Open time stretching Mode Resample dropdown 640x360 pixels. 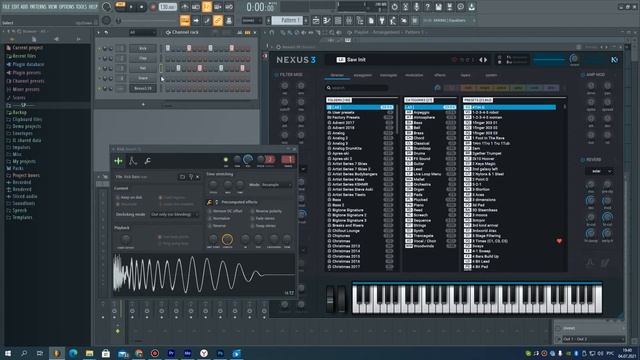276,185
